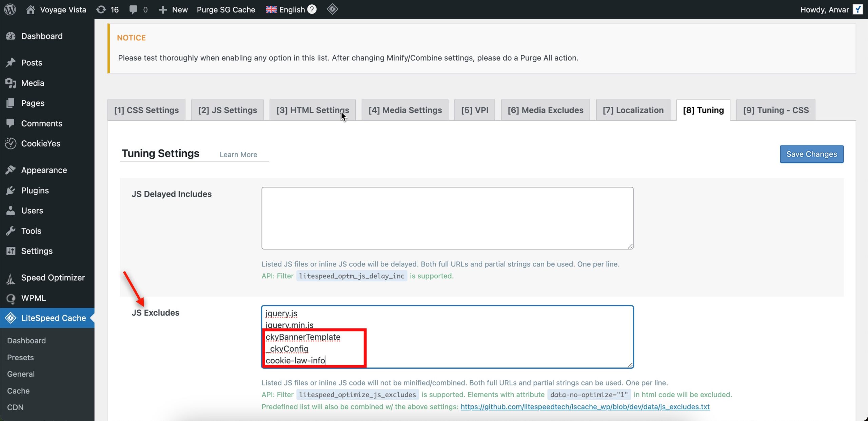This screenshot has height=421, width=868.
Task: Click the JS Excludes label
Action: [x=155, y=313]
